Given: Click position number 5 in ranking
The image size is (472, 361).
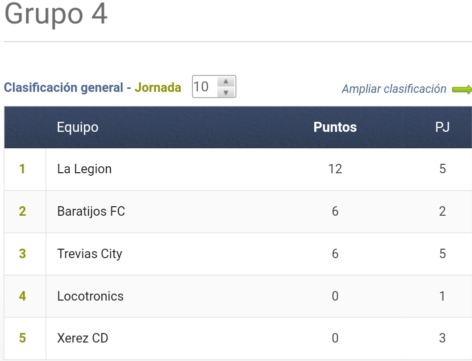Looking at the screenshot, I should 22,338.
